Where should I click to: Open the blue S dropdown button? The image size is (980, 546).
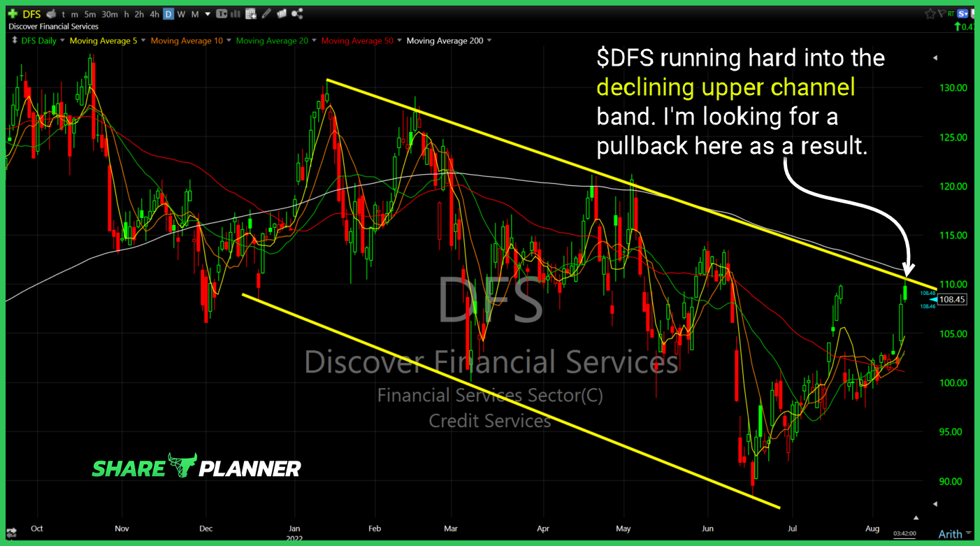click(x=963, y=13)
